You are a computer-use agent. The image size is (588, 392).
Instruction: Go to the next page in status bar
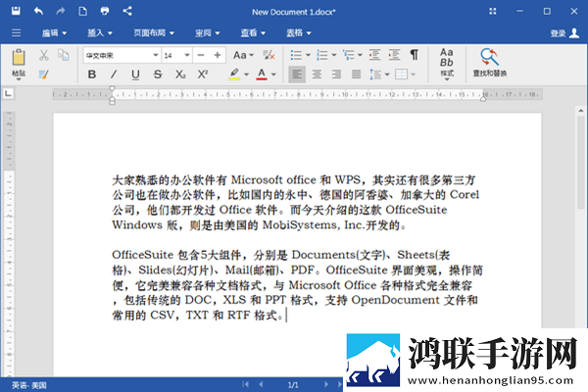pos(326,384)
